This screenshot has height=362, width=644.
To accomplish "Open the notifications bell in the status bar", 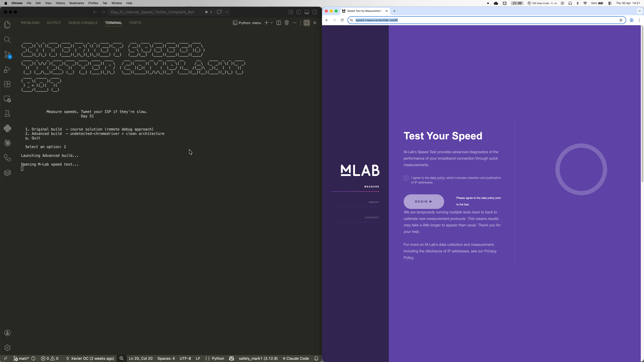I will tap(316, 358).
